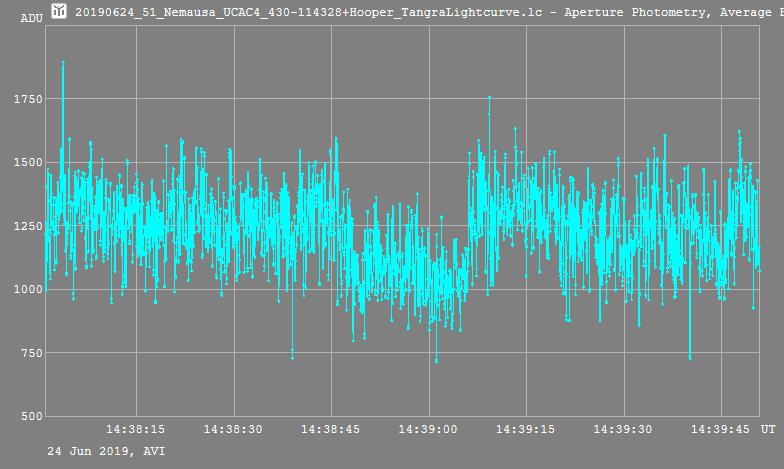This screenshot has height=469, width=784.
Task: Click the 14:39:45 time label
Action: tap(720, 430)
